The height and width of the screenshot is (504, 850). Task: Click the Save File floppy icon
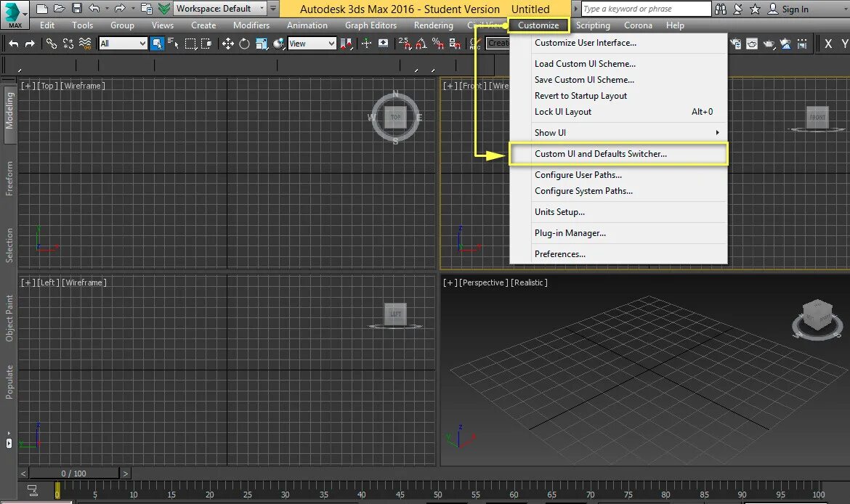(77, 9)
